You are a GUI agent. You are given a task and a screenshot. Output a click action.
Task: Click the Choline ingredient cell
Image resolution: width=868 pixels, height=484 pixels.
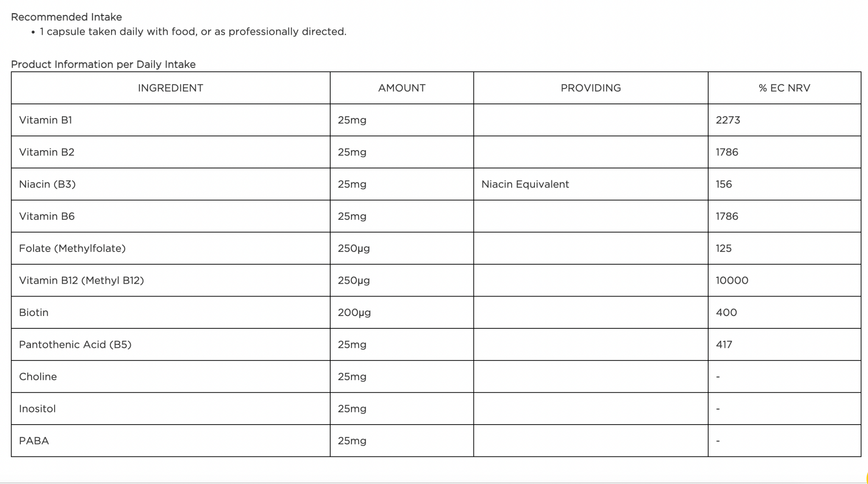tap(38, 377)
